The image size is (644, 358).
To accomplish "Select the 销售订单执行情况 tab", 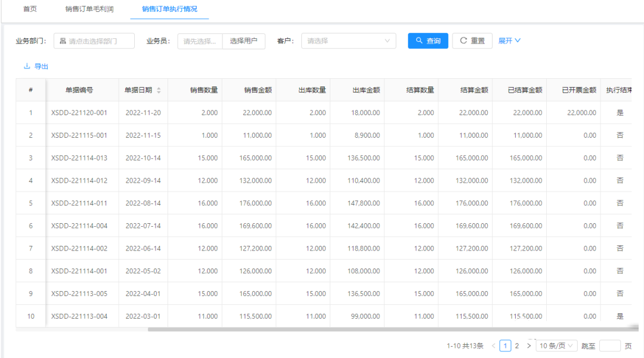I will pos(169,9).
